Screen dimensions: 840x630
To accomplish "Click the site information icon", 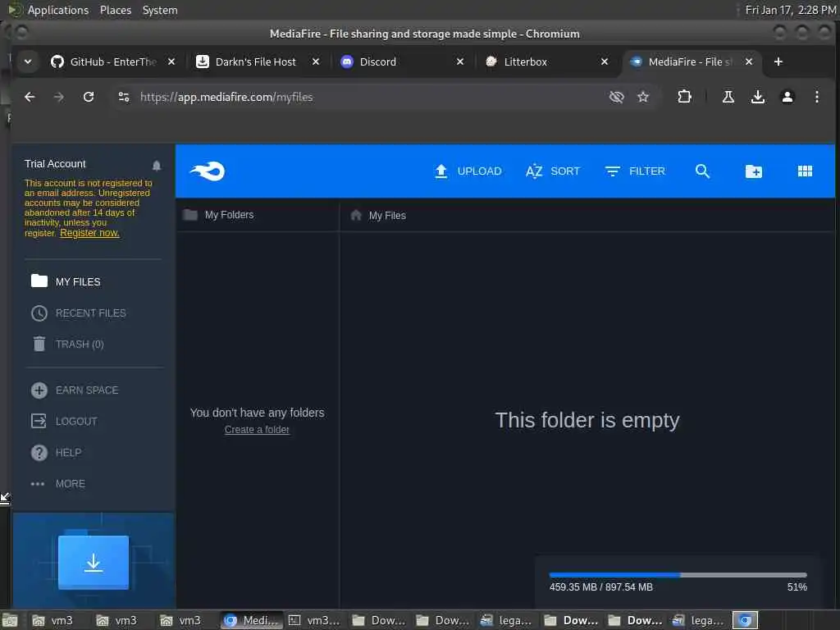I will [124, 97].
